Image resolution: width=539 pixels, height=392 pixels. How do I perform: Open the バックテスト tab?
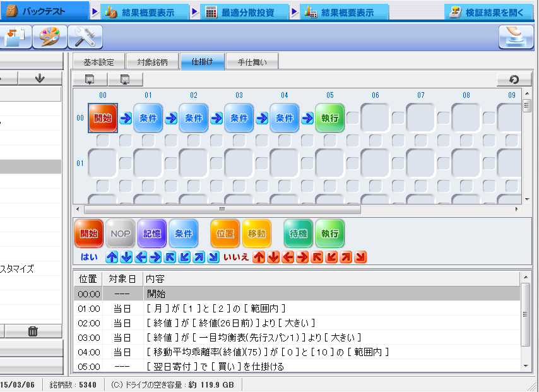(44, 11)
